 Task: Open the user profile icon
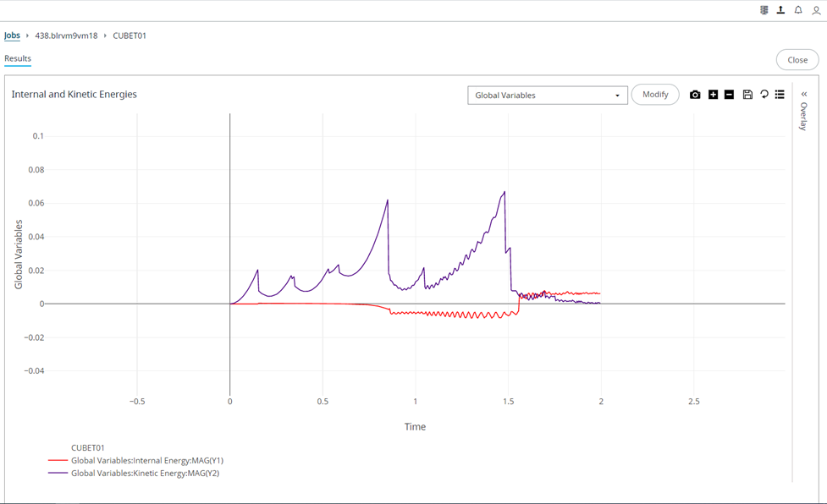[x=816, y=10]
